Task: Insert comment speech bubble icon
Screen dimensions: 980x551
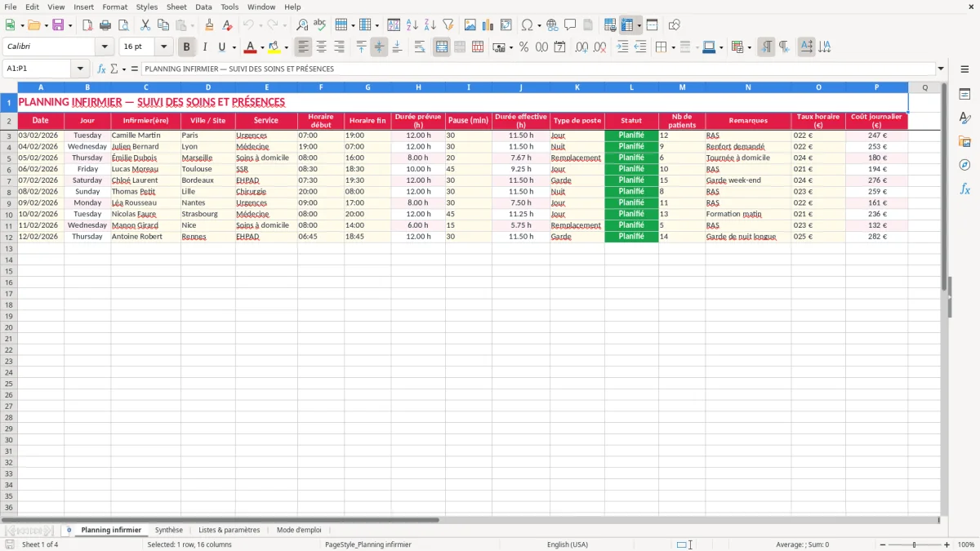Action: coord(570,25)
